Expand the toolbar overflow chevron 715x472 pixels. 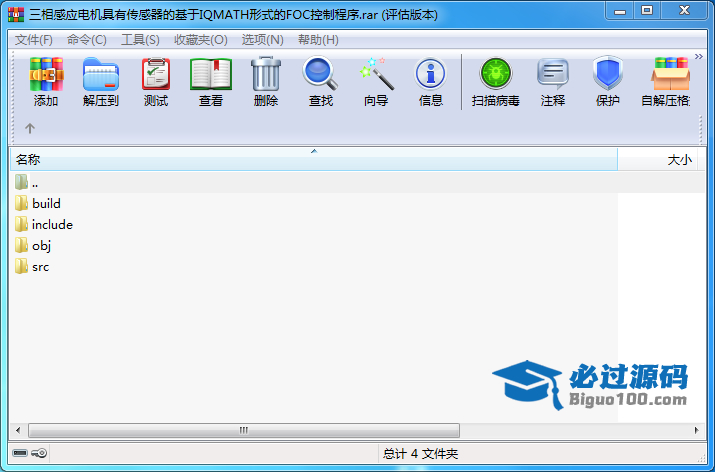pos(699,57)
